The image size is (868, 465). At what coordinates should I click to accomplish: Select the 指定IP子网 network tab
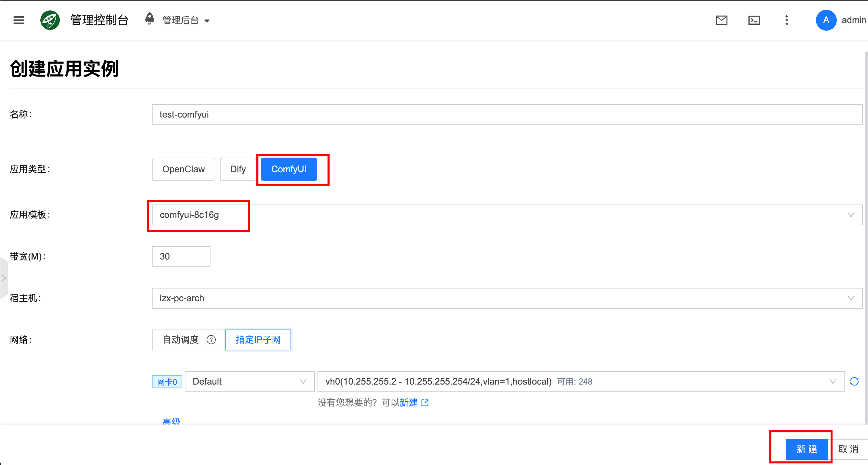tap(258, 340)
